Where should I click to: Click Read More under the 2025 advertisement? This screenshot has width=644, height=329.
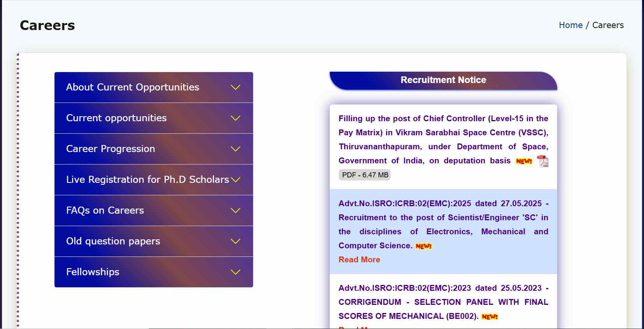(359, 260)
